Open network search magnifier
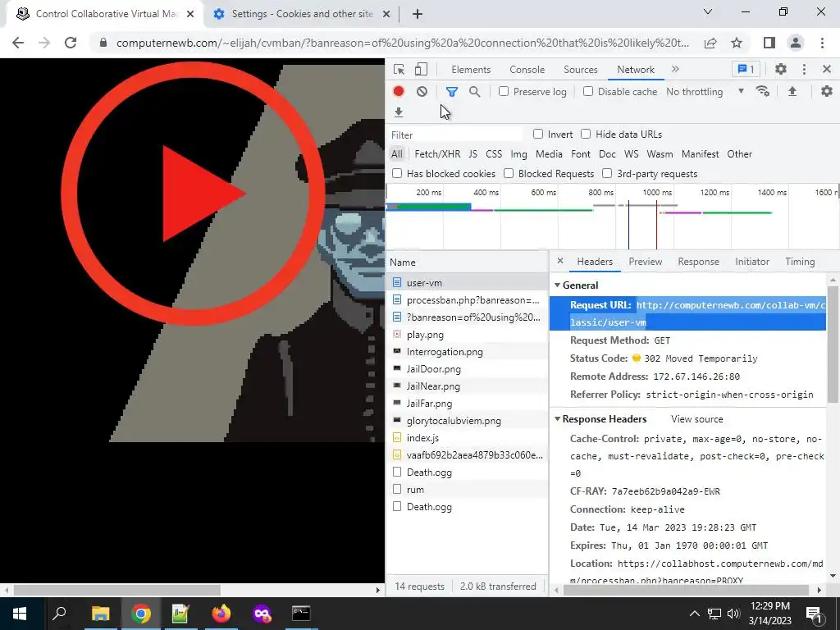The width and height of the screenshot is (840, 630). 475,92
